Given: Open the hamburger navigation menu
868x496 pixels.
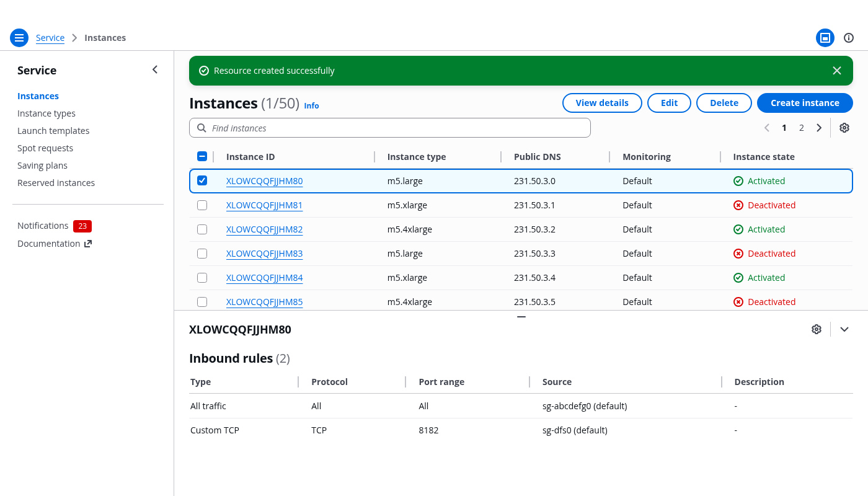Looking at the screenshot, I should click(x=19, y=38).
